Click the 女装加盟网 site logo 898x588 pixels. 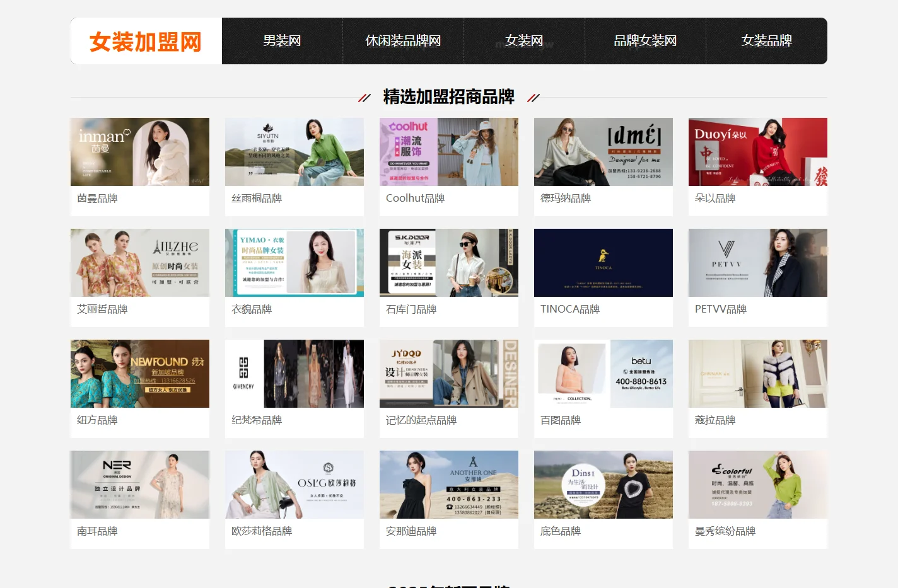pos(146,42)
